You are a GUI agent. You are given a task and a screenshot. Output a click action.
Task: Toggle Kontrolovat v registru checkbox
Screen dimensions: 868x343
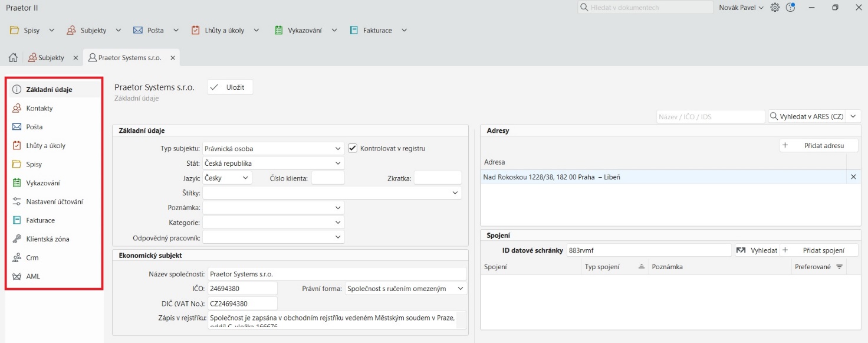(x=353, y=148)
